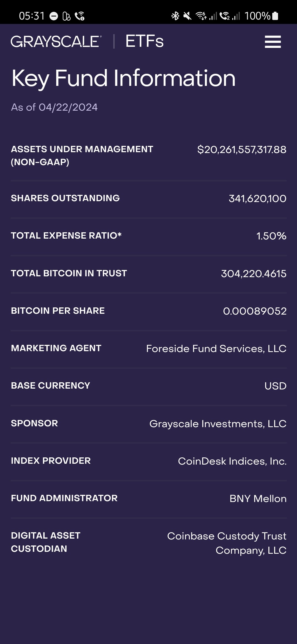Click the ETFs header link

(144, 42)
